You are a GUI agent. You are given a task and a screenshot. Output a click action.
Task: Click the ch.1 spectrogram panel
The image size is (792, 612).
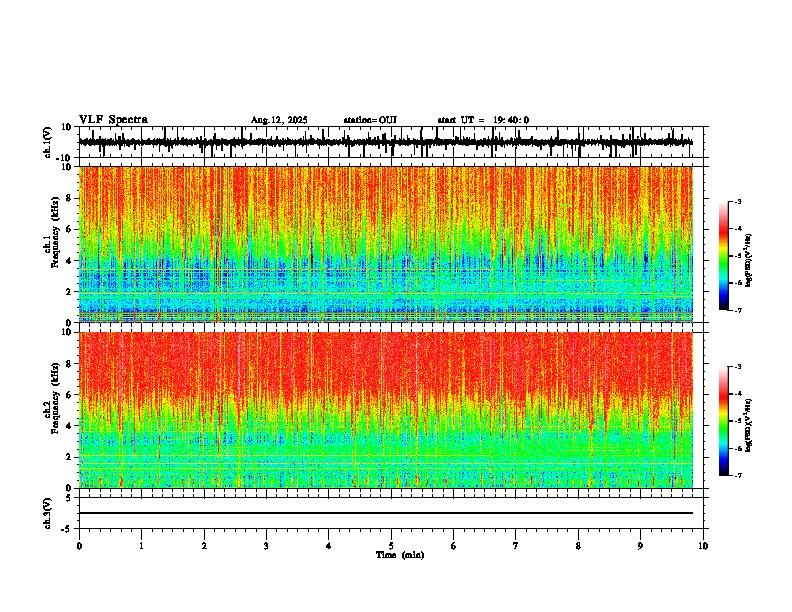point(385,244)
